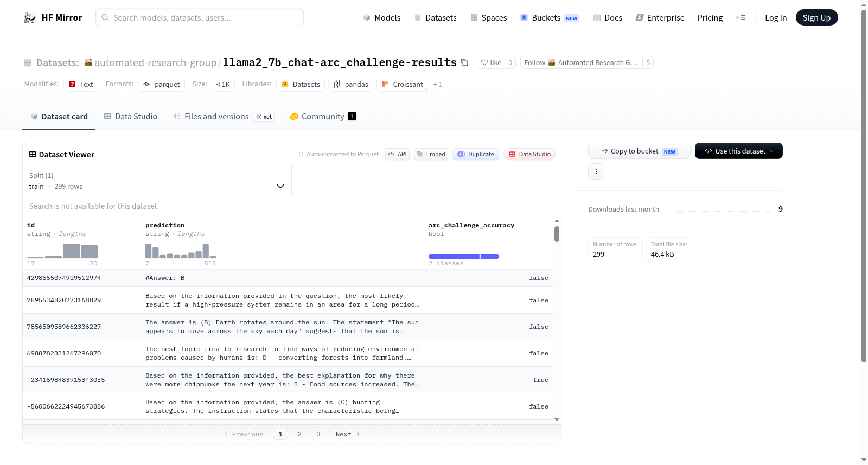Click the Log In link
Screen dimensions: 868x465
(776, 18)
